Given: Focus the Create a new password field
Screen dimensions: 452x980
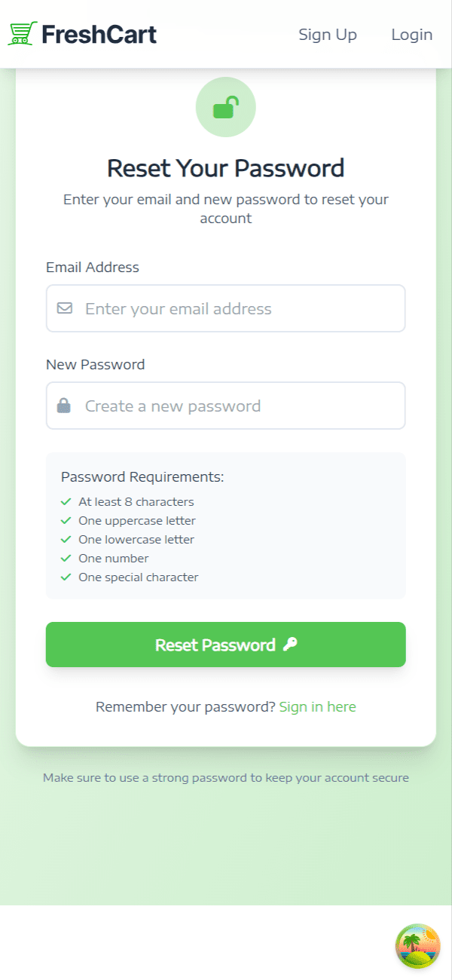Looking at the screenshot, I should [241, 406].
